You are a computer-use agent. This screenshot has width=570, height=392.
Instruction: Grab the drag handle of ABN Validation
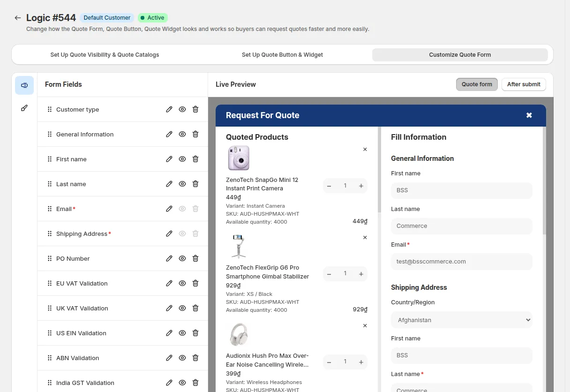(50, 358)
